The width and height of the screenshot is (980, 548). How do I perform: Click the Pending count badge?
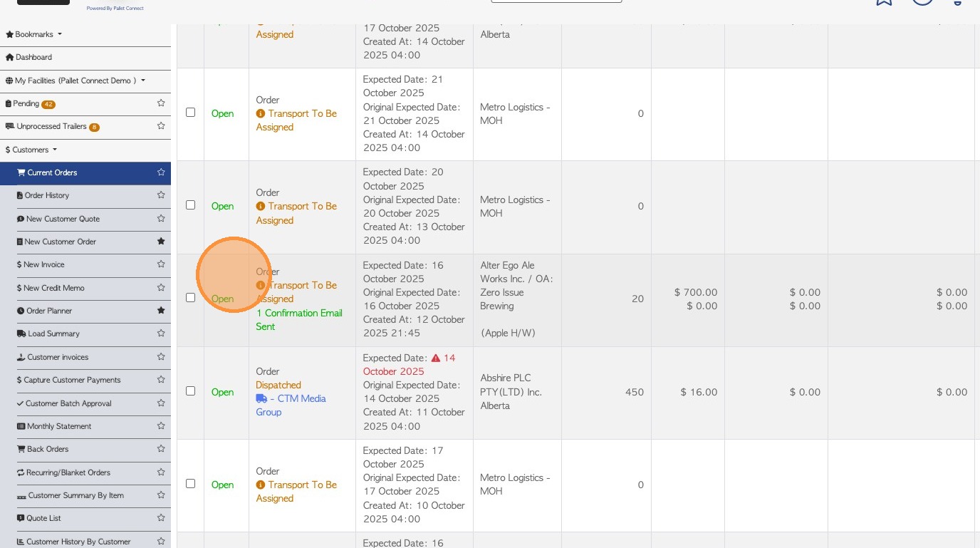coord(48,104)
